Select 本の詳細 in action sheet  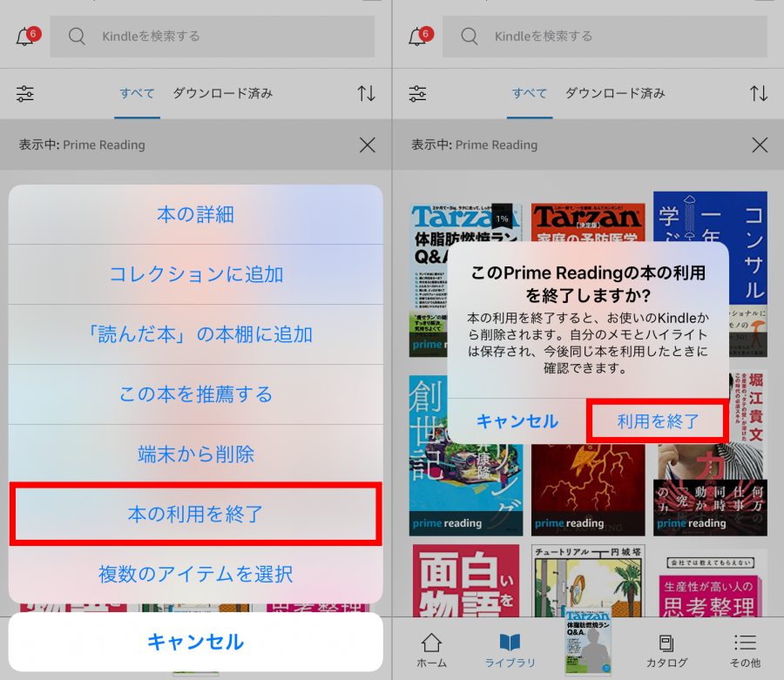tap(195, 214)
